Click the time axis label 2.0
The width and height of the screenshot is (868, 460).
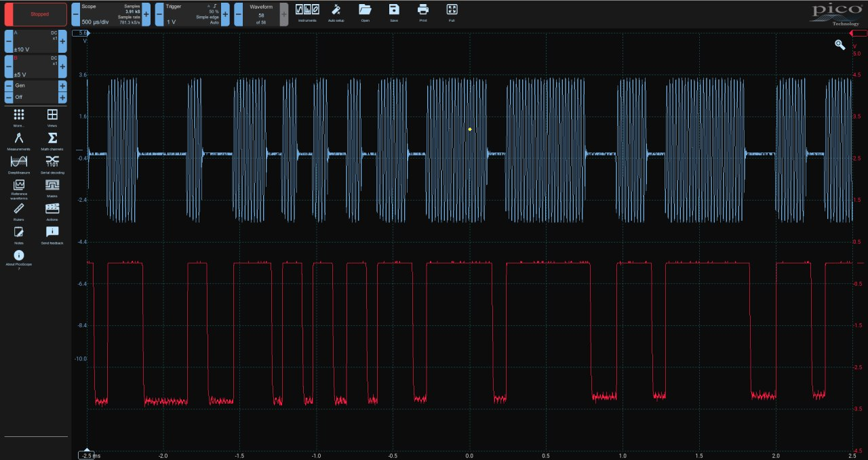point(776,455)
